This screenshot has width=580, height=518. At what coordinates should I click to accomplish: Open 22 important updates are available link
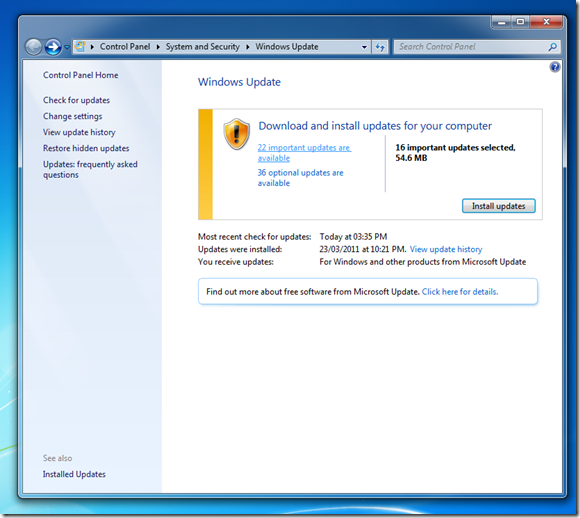304,153
